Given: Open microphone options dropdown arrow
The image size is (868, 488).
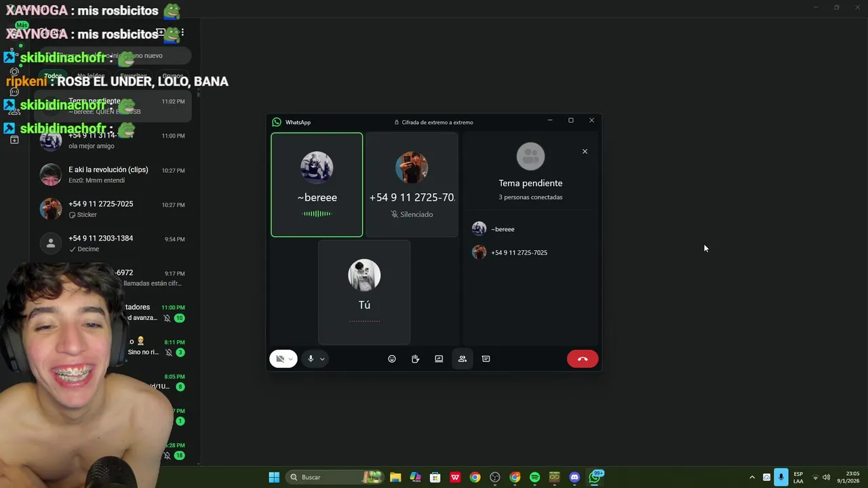Looking at the screenshot, I should [x=322, y=359].
